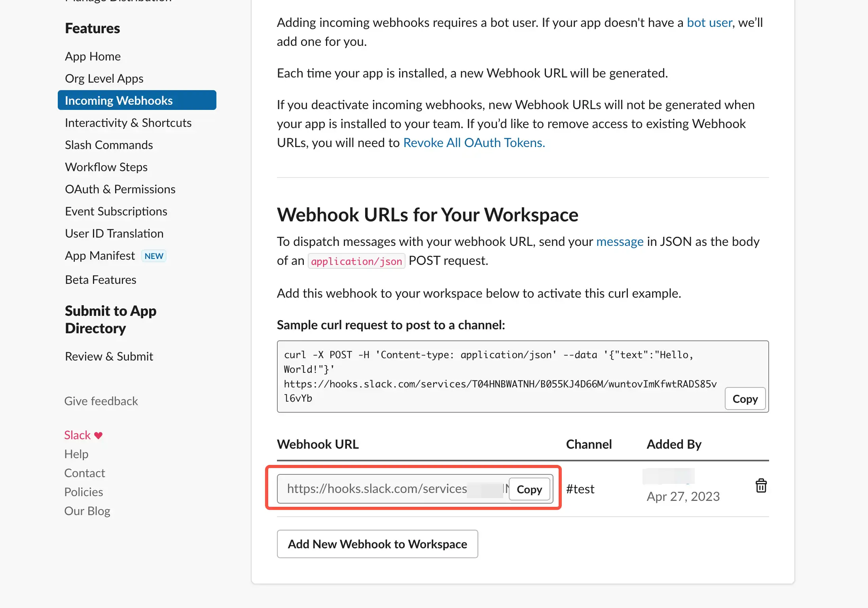
Task: Select Incoming Webhooks sidebar item
Action: 137,100
